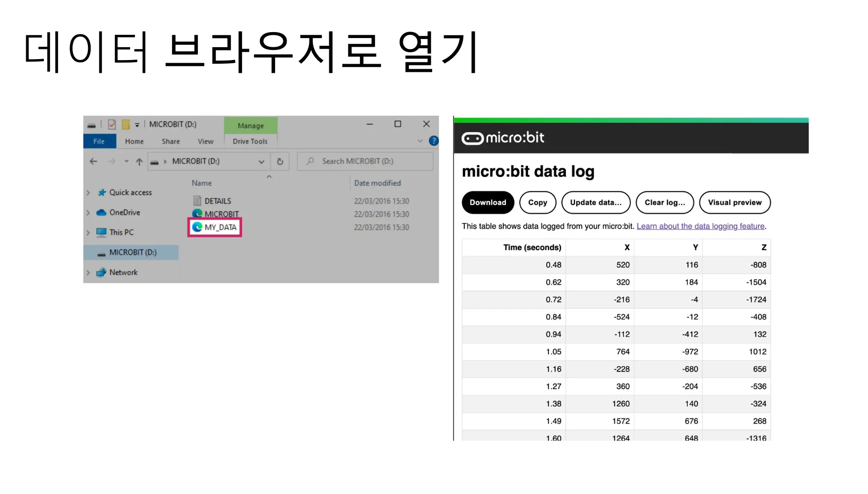Click the New folder quick access icon
Viewport: 868px width, 494px height.
(126, 124)
